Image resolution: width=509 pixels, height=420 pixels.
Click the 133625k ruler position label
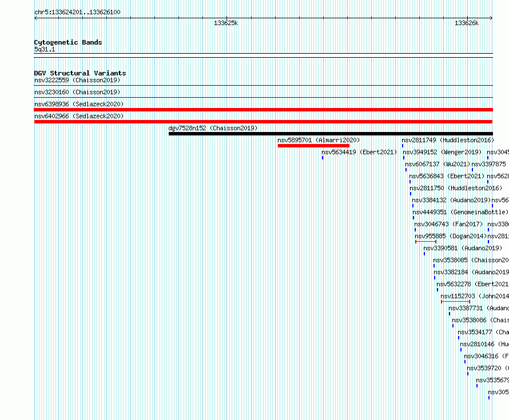click(226, 23)
